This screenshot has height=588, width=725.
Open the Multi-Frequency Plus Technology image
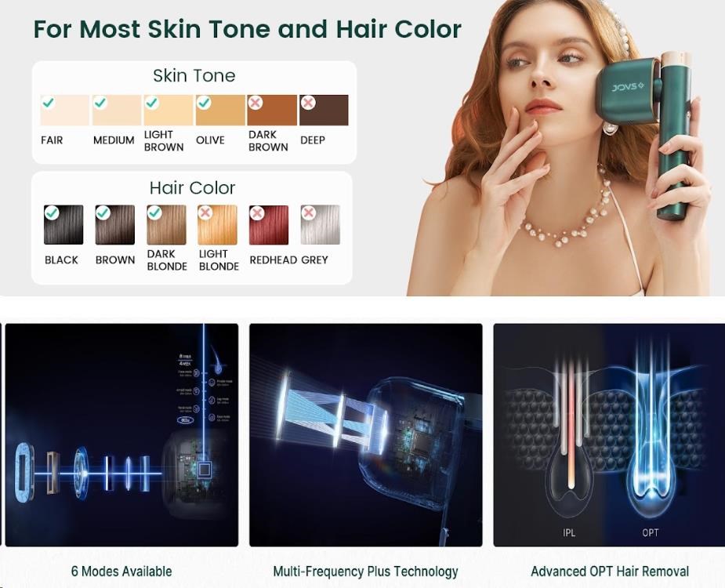tap(366, 435)
